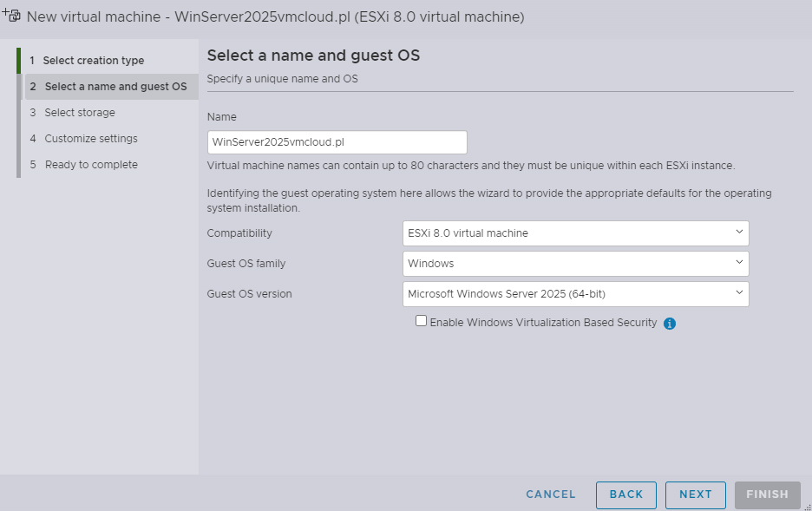Open step 4 Customize settings
Image resolution: width=812 pixels, height=511 pixels.
pos(91,139)
